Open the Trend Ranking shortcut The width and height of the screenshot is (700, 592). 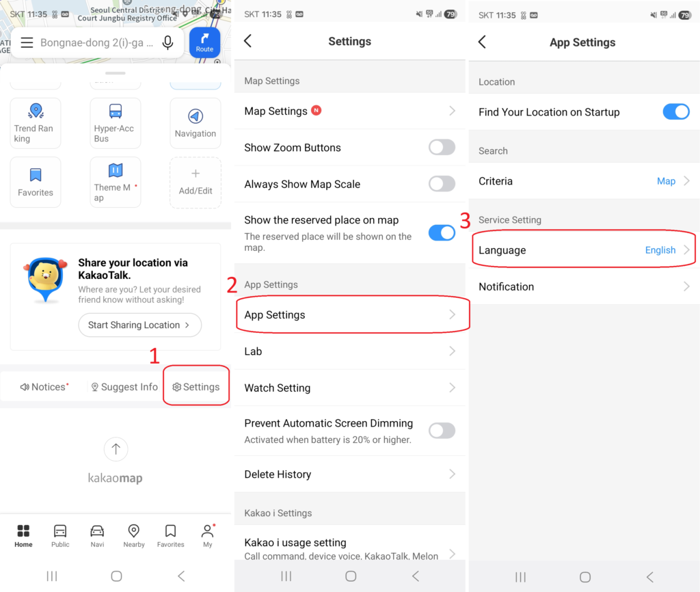coord(35,123)
